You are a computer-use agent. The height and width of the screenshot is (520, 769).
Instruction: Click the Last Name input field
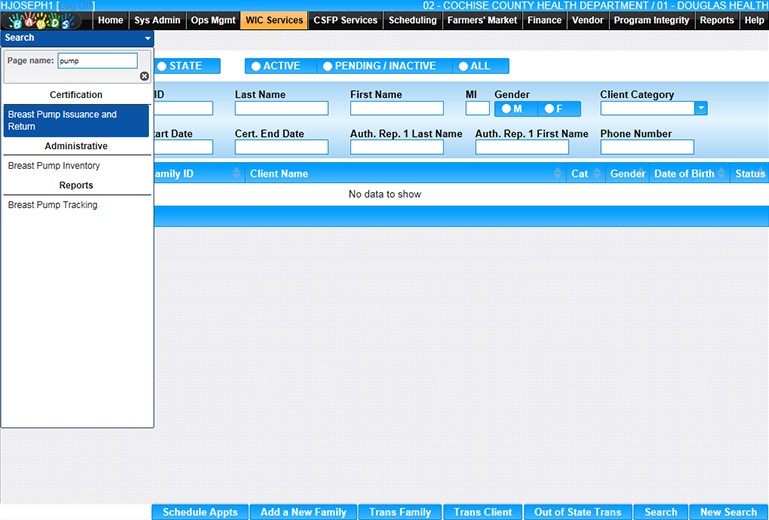281,109
